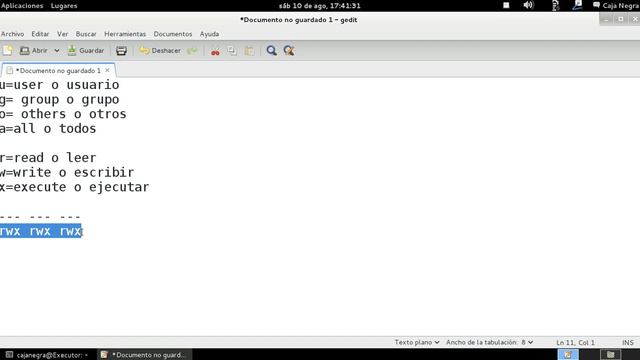640x360 pixels.
Task: Close the Documento no guardado 1 tab
Action: click(x=107, y=70)
